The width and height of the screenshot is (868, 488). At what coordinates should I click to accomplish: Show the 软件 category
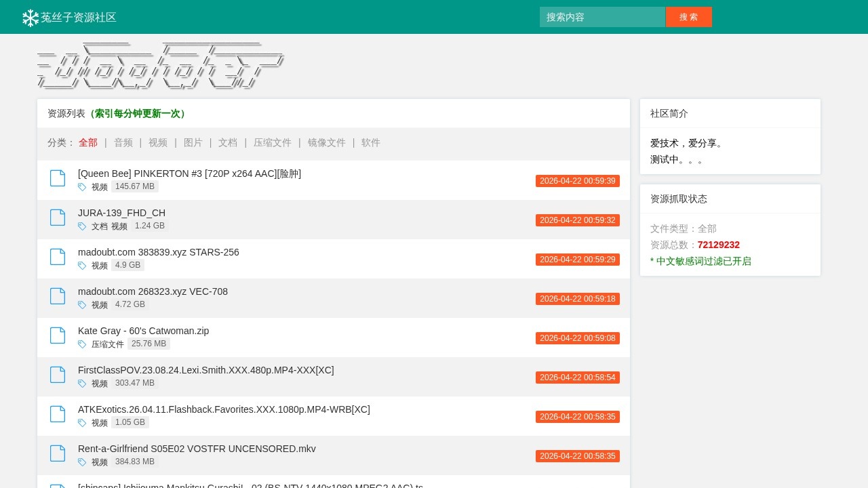(371, 143)
